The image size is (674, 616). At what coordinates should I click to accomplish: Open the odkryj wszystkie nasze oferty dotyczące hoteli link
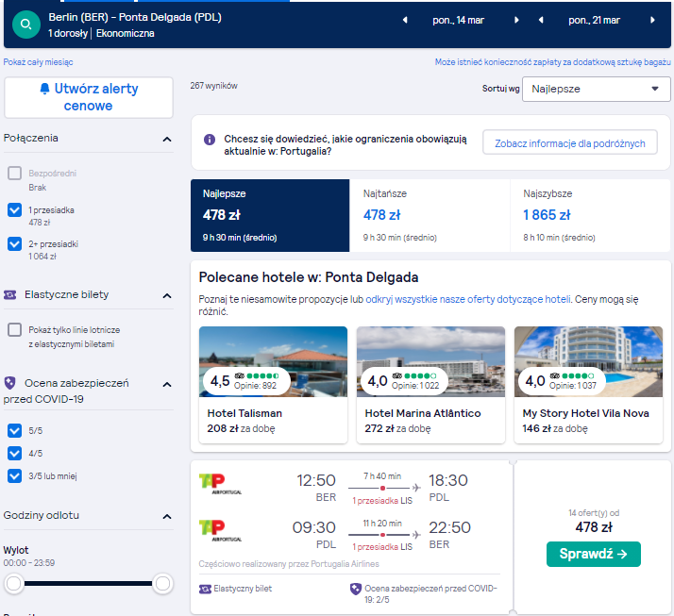pyautogui.click(x=467, y=299)
